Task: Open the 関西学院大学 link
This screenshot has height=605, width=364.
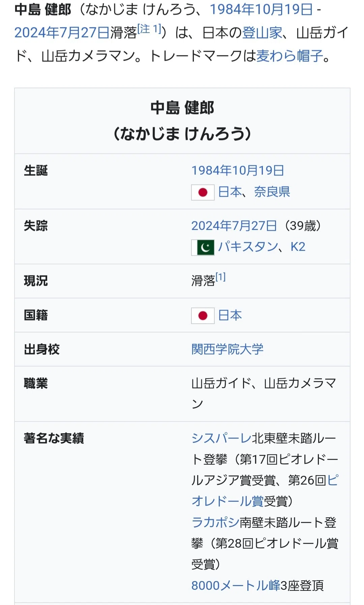Action: pos(227,349)
